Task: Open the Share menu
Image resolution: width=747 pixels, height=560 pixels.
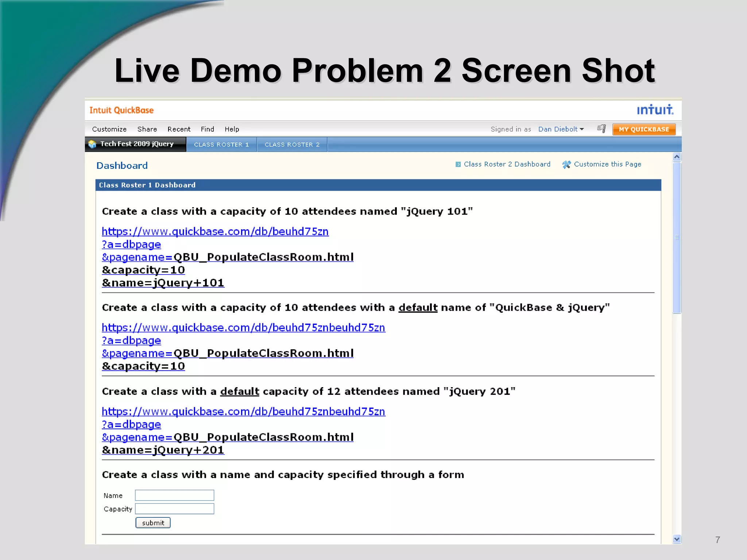Action: pyautogui.click(x=147, y=129)
